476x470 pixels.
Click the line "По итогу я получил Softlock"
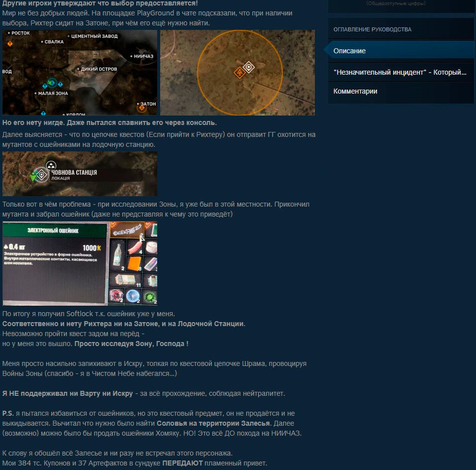[89, 314]
